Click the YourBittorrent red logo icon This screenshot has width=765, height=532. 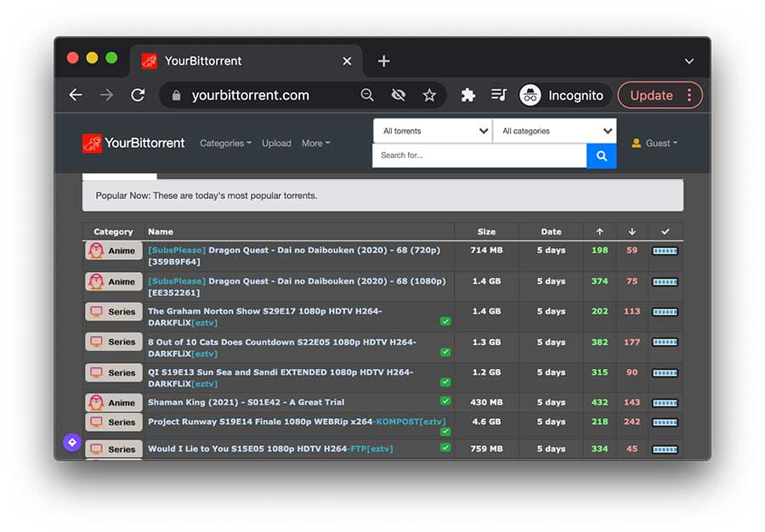92,143
